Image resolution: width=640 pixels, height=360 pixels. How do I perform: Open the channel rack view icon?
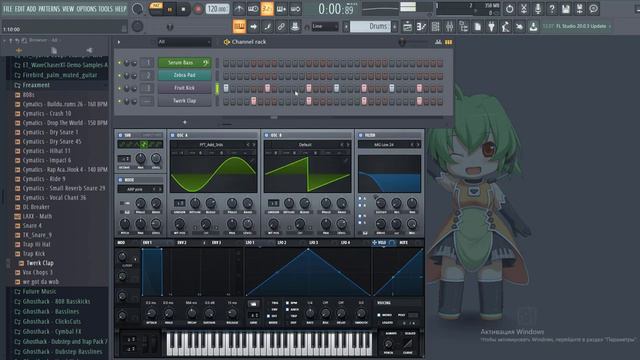[x=436, y=27]
